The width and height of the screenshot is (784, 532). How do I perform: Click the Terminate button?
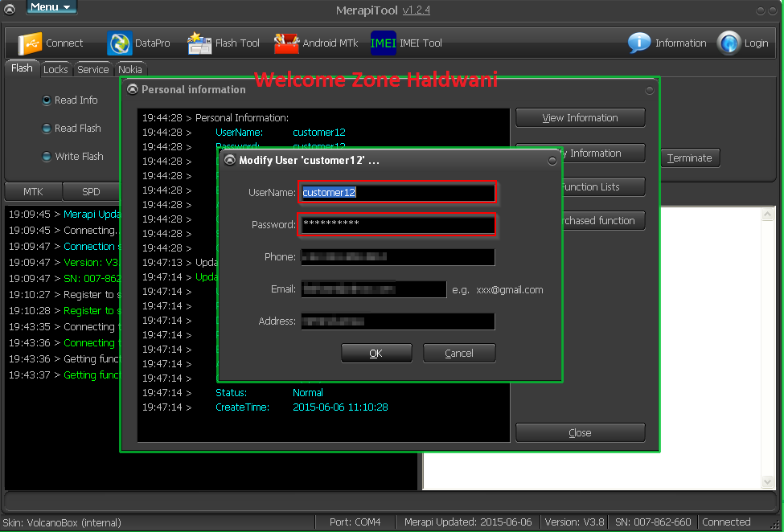[x=690, y=158]
